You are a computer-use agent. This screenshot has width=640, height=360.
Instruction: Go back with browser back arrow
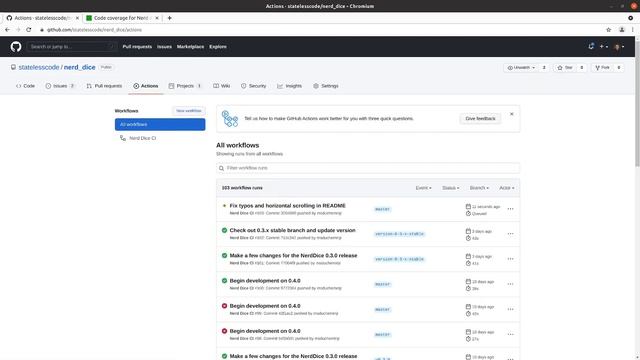click(7, 30)
